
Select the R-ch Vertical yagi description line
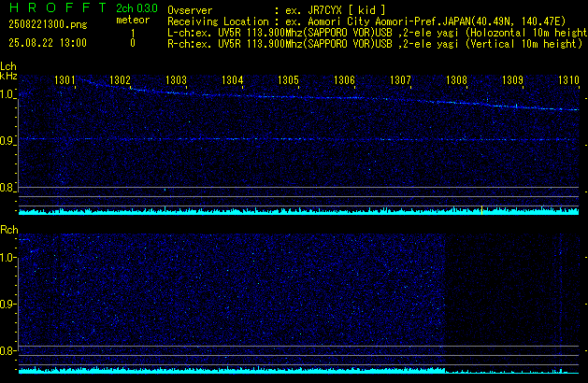[x=375, y=44]
